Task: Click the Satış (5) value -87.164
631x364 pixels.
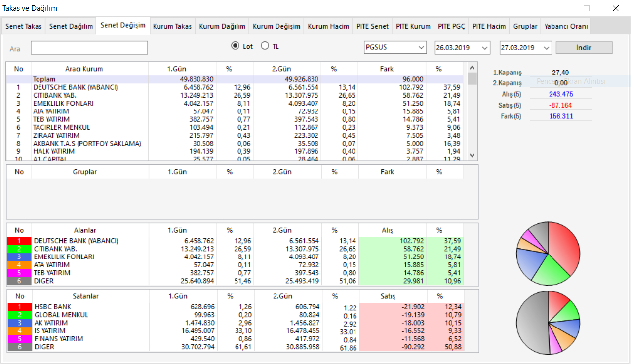Action: coord(561,106)
